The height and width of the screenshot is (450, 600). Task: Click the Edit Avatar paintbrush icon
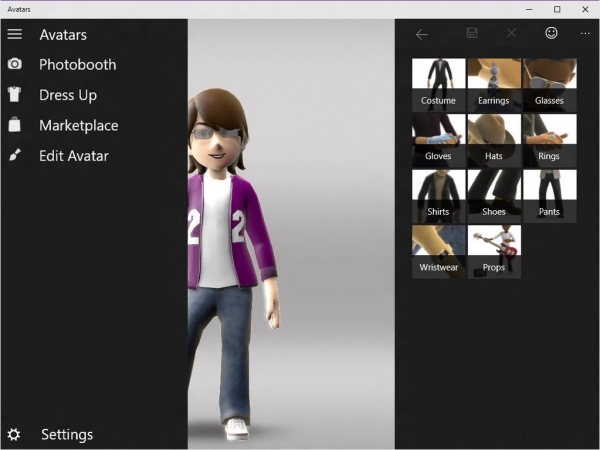pos(15,155)
